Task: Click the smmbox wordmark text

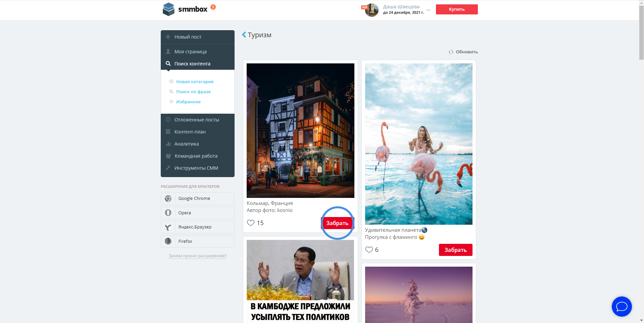Action: (x=193, y=9)
